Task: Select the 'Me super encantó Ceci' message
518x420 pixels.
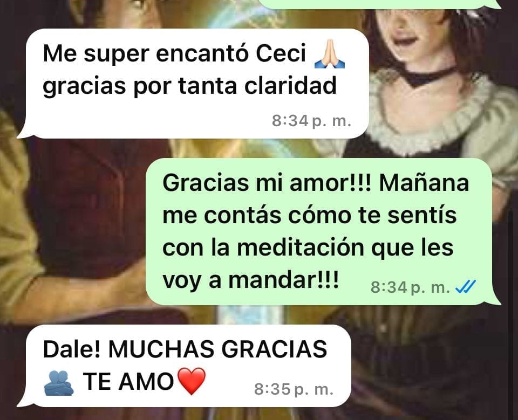Action: click(x=193, y=84)
